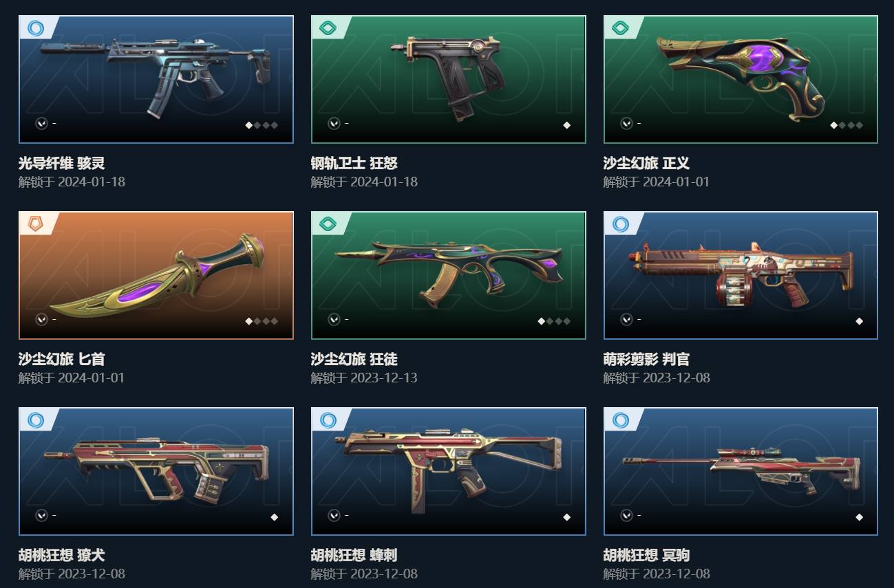
Task: Click the green tier icon on 沙尘幻旅 狂徒 card
Action: click(328, 224)
